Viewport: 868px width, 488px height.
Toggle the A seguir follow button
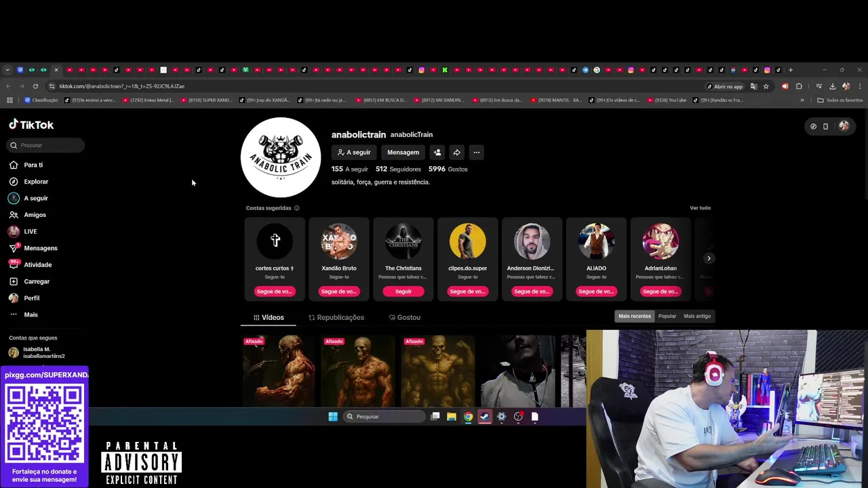pos(354,152)
